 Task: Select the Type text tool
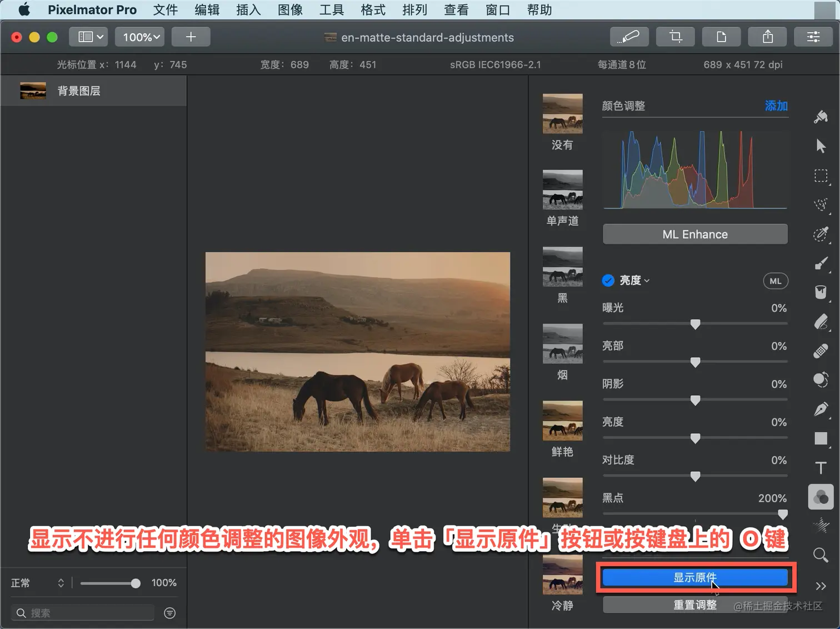[821, 468]
